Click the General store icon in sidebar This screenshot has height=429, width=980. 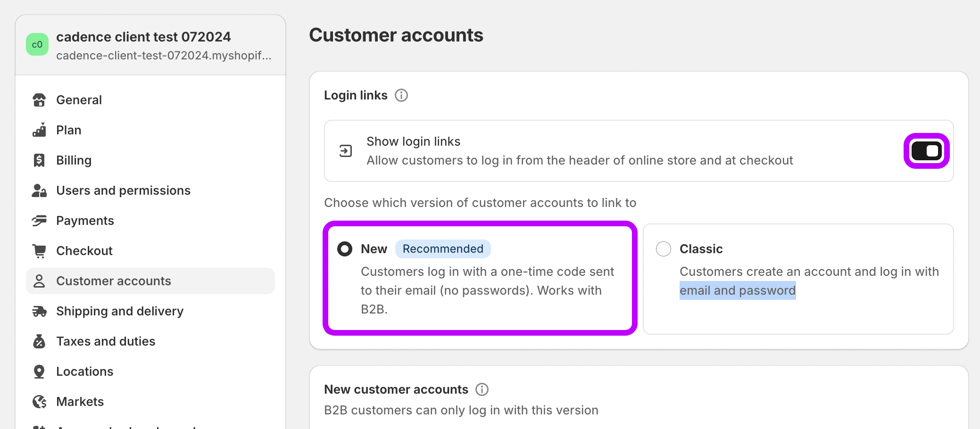coord(39,100)
